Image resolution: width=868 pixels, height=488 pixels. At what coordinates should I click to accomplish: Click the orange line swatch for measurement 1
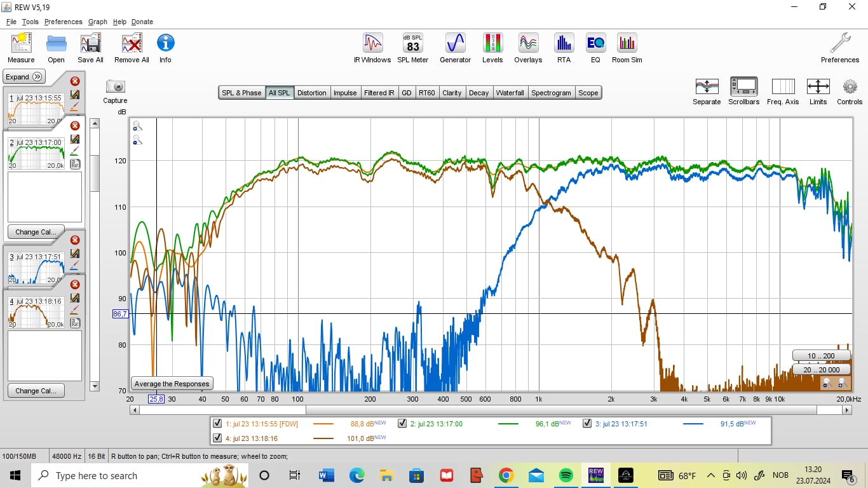[x=323, y=424]
